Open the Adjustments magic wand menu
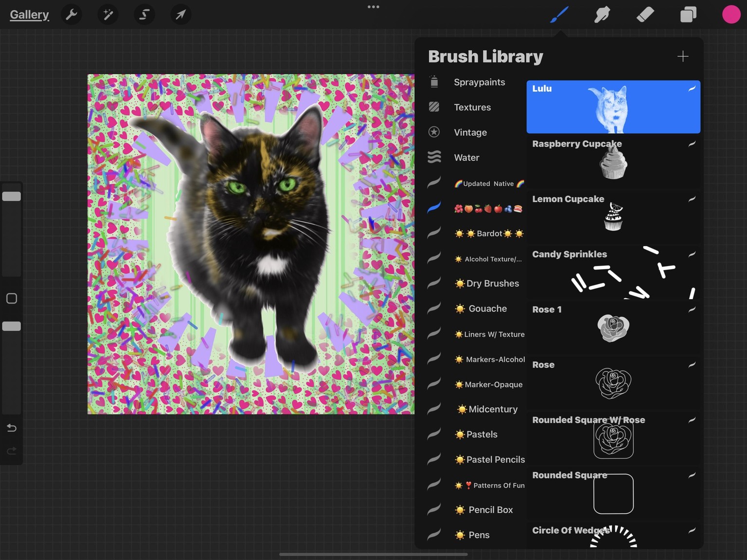This screenshot has height=560, width=747. tap(108, 15)
